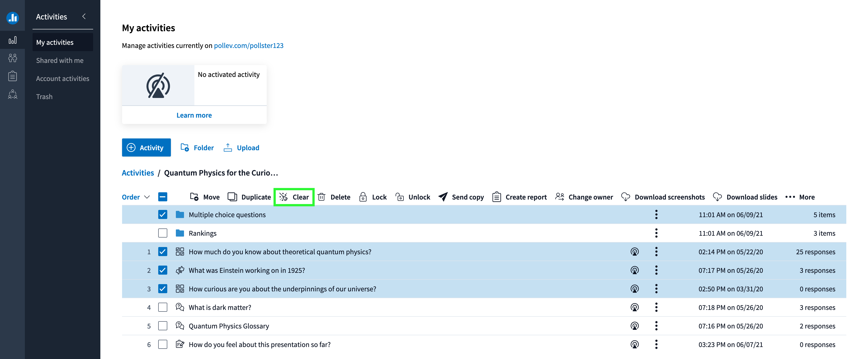This screenshot has width=868, height=359.
Task: Open the Multiple choice questions row options menu
Action: (x=656, y=215)
